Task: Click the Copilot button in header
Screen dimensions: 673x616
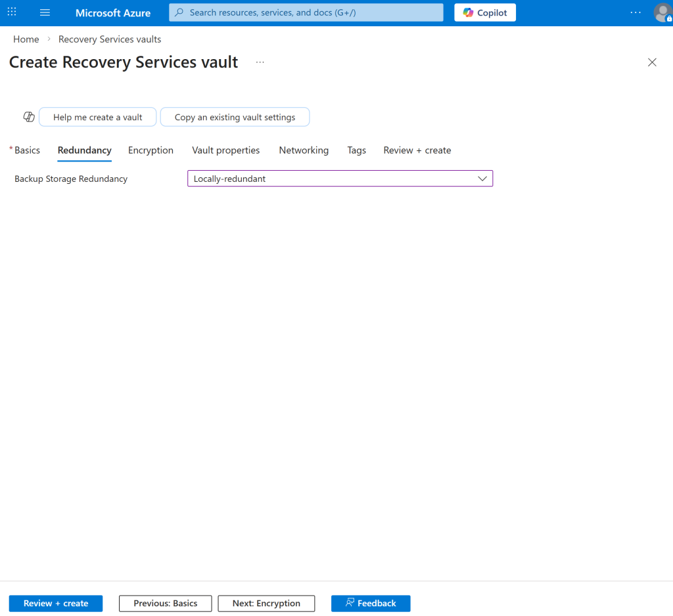Action: tap(485, 12)
